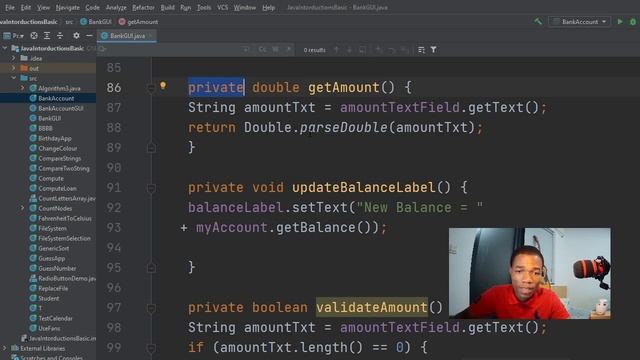The width and height of the screenshot is (640, 360).
Task: Open the Refactor menu
Action: (x=143, y=7)
